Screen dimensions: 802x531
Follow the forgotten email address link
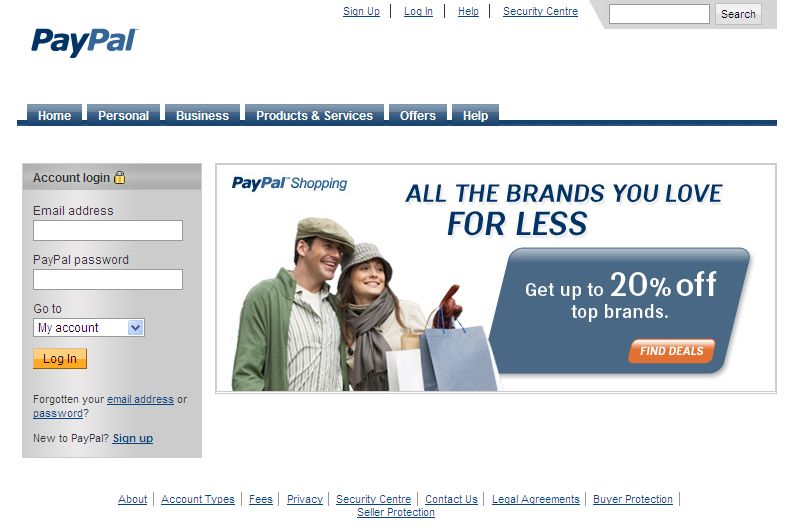pyautogui.click(x=141, y=399)
